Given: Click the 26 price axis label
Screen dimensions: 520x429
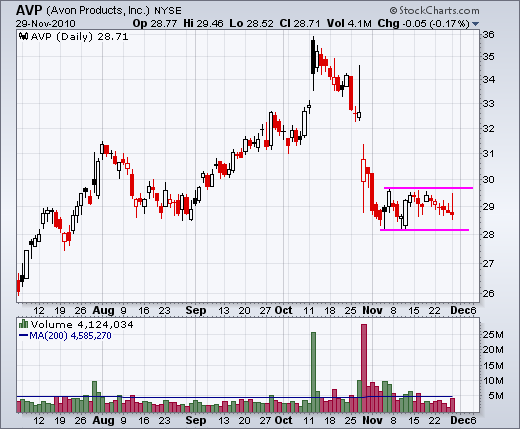Looking at the screenshot, I should pos(489,294).
